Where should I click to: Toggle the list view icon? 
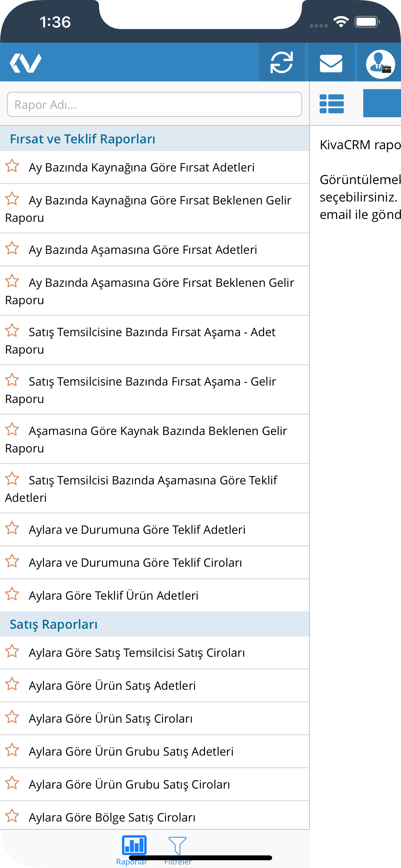[x=332, y=103]
